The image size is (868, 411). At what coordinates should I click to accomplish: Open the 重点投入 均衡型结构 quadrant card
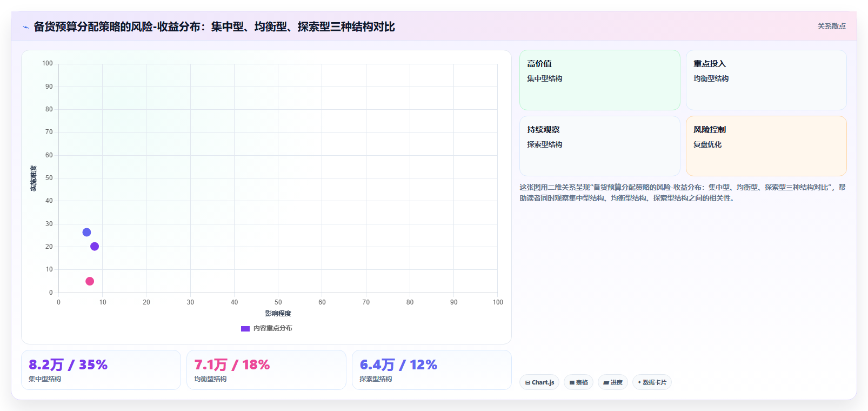coord(766,80)
